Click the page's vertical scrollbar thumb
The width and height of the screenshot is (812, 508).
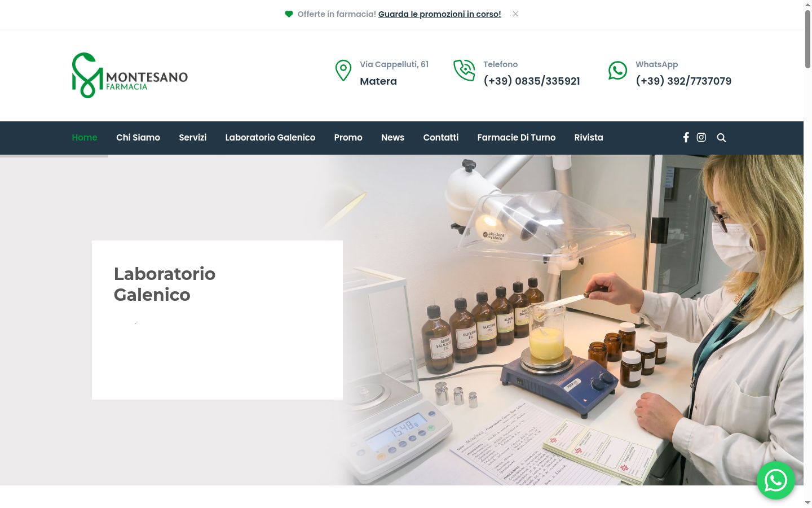(807, 40)
